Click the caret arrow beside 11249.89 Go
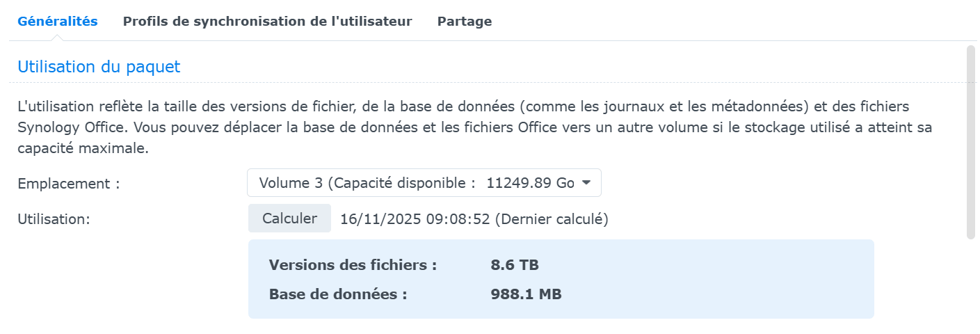Screen dimensions: 980x334 click(x=586, y=183)
